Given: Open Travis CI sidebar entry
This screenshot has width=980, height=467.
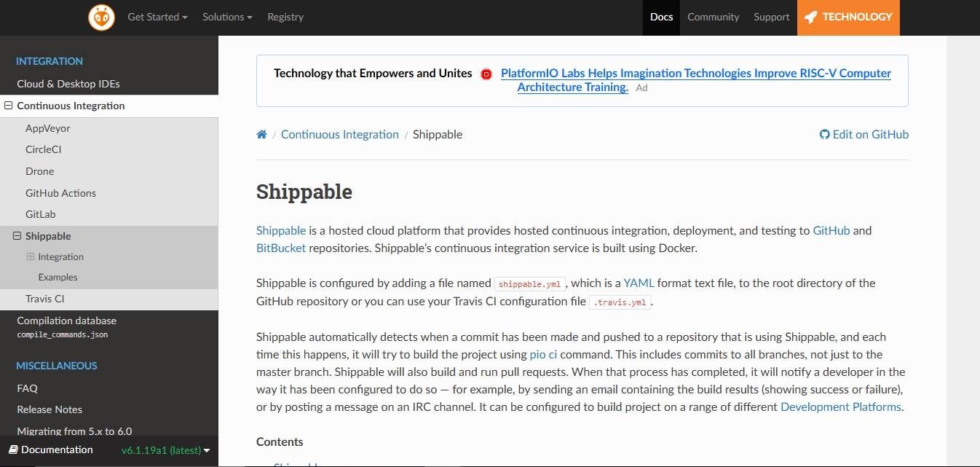Looking at the screenshot, I should [45, 299].
